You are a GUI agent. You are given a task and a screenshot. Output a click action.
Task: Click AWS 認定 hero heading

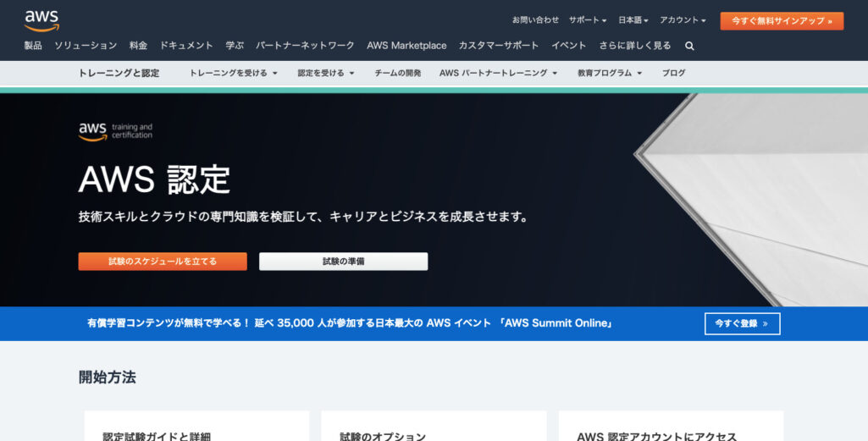(154, 179)
